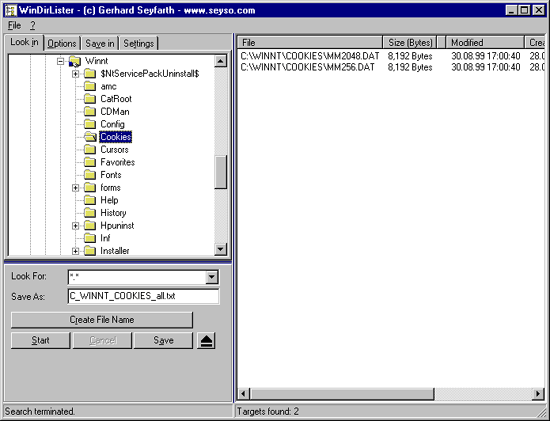Open the ? help menu
This screenshot has height=421, width=550.
[32, 26]
